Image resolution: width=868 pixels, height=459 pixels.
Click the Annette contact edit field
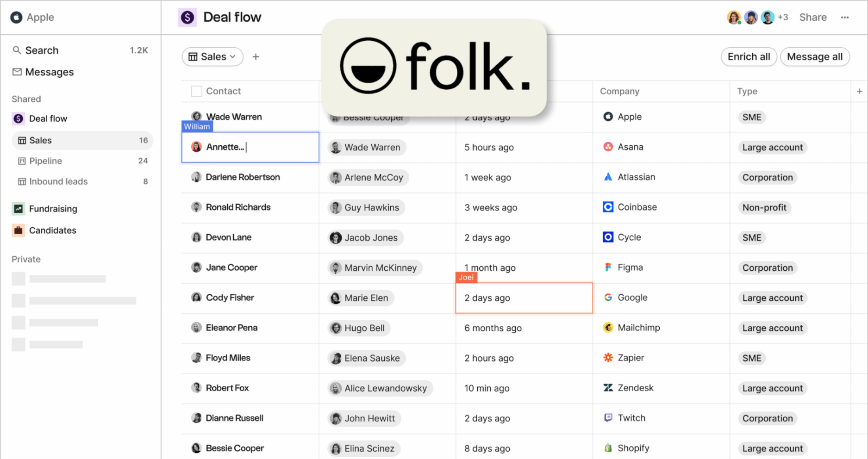pyautogui.click(x=250, y=147)
